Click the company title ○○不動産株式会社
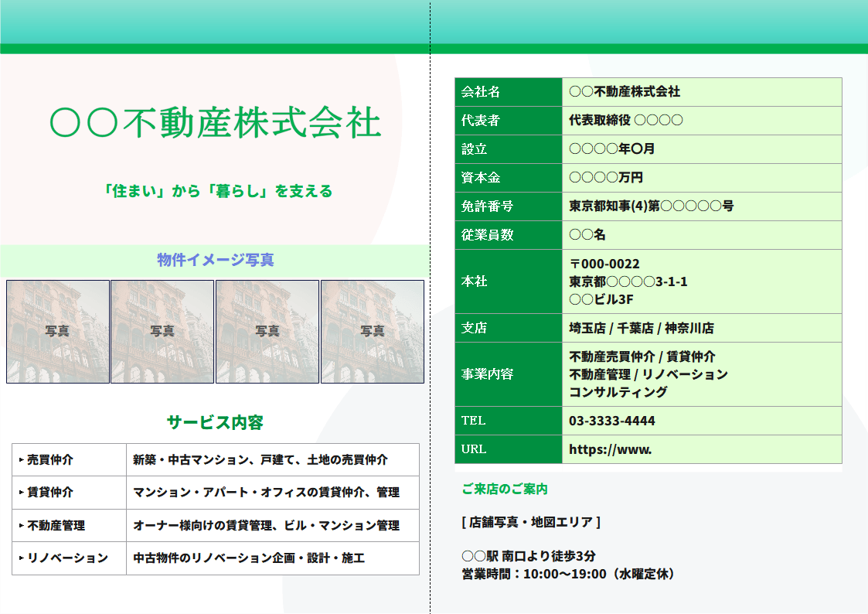This screenshot has width=868, height=614. click(x=214, y=121)
